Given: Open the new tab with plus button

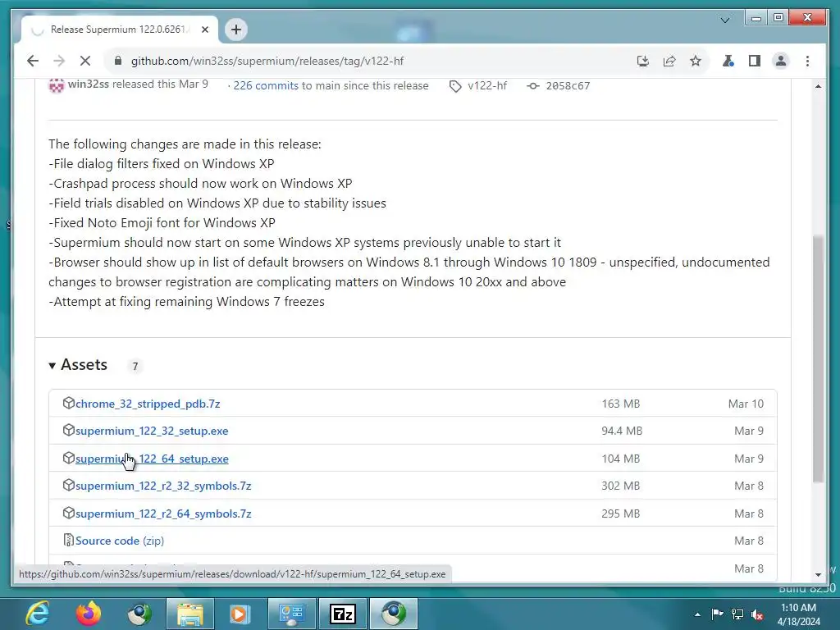Looking at the screenshot, I should tap(236, 30).
